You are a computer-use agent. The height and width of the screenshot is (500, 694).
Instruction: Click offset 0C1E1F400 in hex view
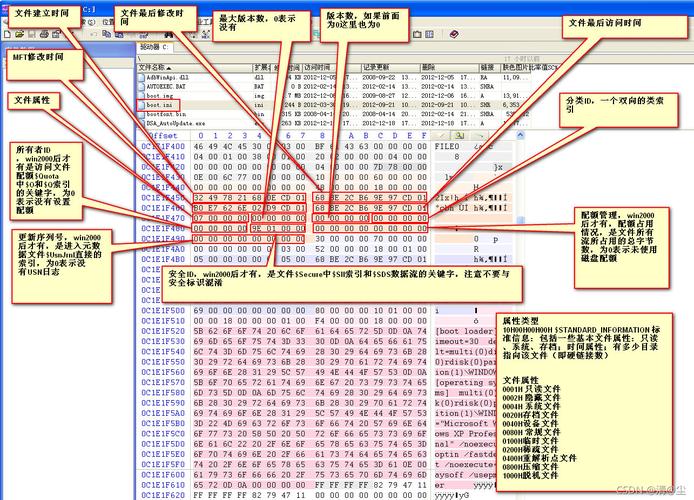[163, 146]
